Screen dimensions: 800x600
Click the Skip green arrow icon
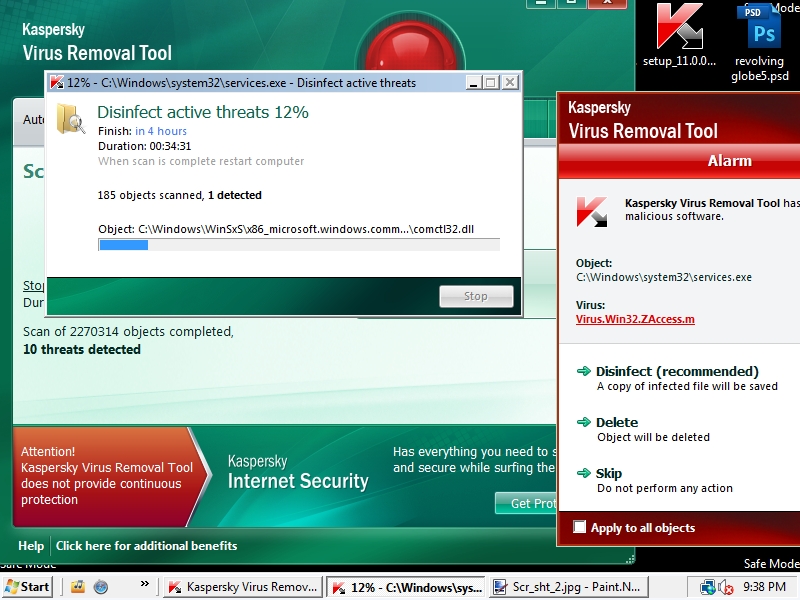coord(584,473)
